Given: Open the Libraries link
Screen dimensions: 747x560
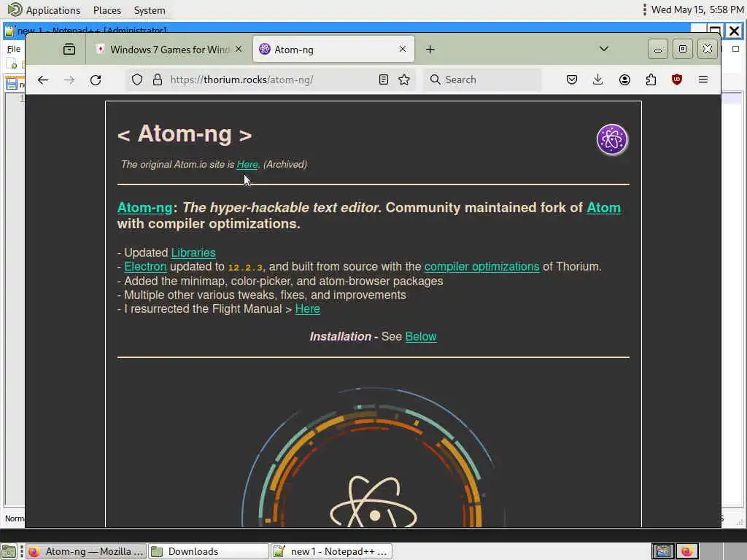Looking at the screenshot, I should click(x=193, y=253).
